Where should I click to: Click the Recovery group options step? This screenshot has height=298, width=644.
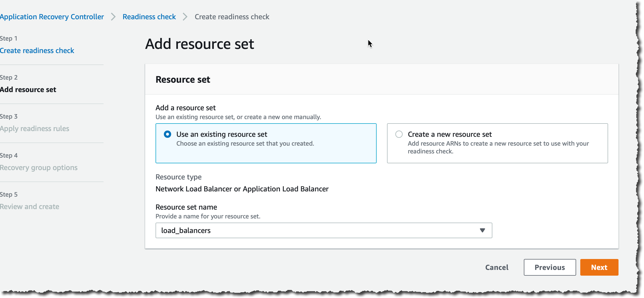tap(38, 167)
